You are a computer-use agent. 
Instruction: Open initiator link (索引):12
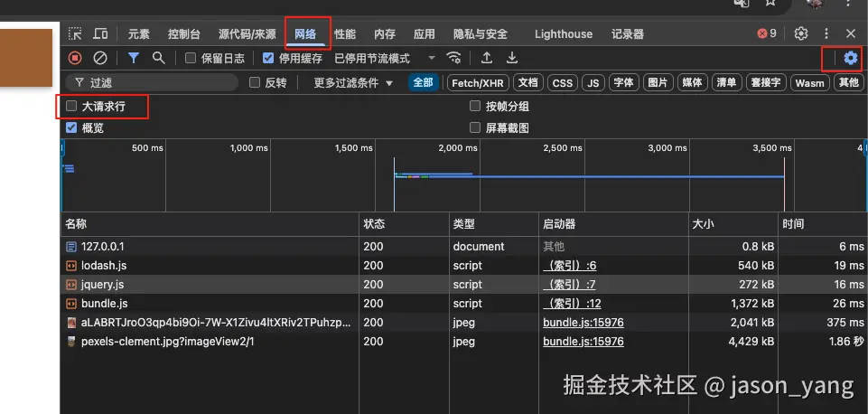coord(572,304)
